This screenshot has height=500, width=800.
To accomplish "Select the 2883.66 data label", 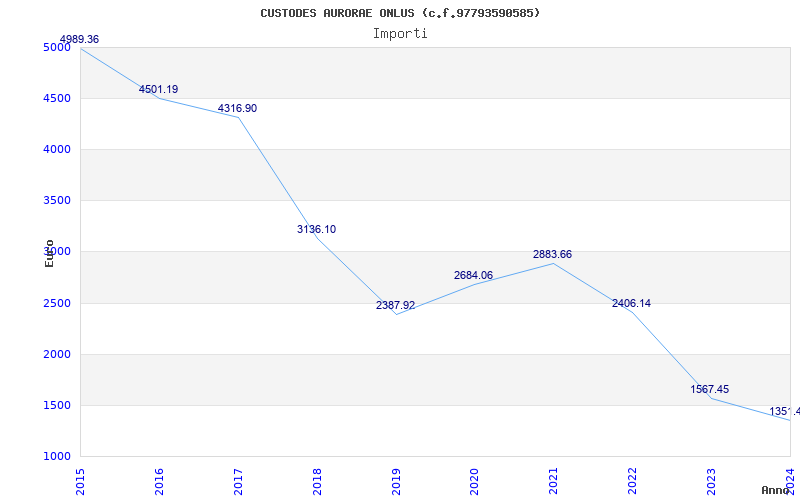I will pos(553,254).
